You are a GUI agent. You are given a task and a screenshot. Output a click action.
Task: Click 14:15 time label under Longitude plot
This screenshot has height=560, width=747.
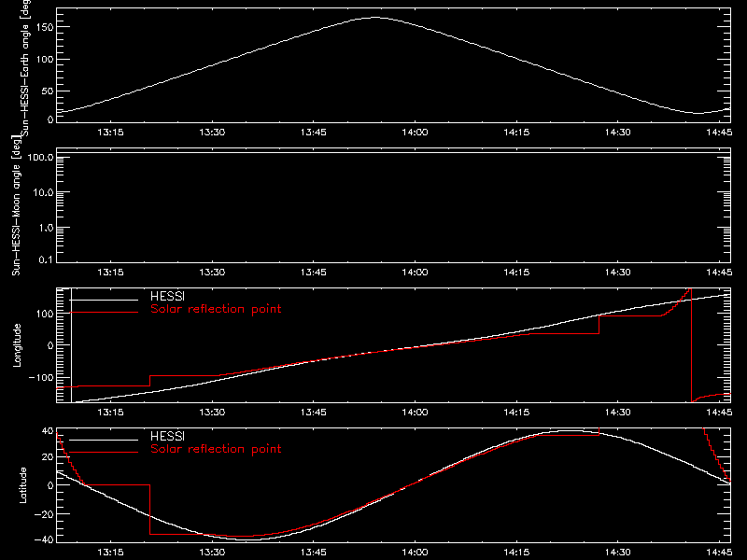(x=516, y=413)
